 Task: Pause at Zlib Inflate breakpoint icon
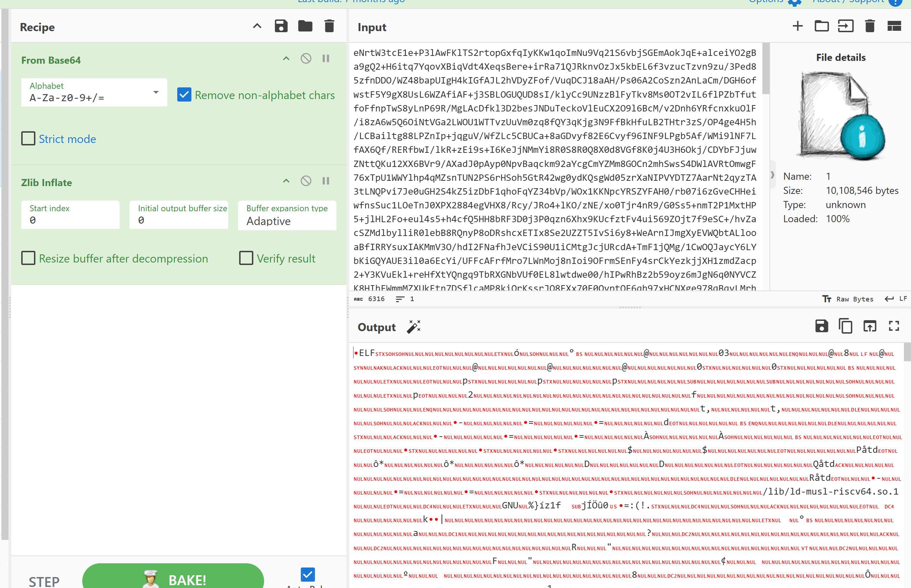click(x=326, y=181)
